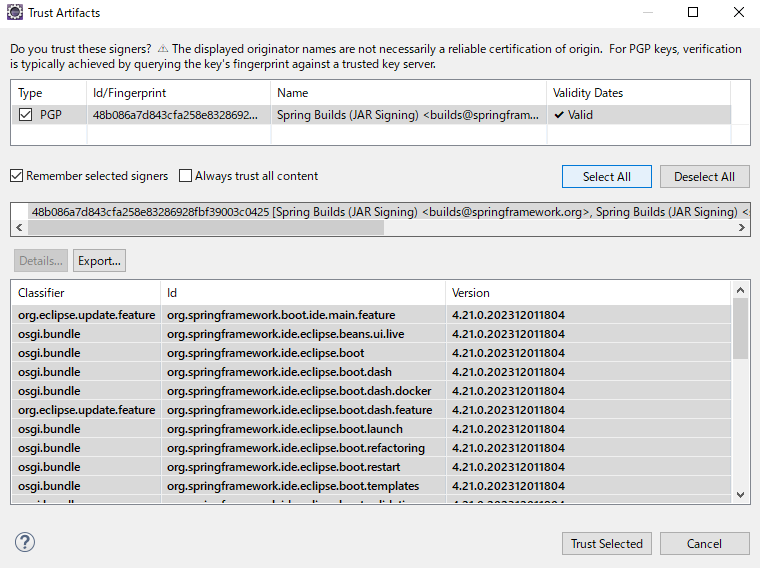The width and height of the screenshot is (760, 568).
Task: Click the Classifier column header
Action: point(86,293)
